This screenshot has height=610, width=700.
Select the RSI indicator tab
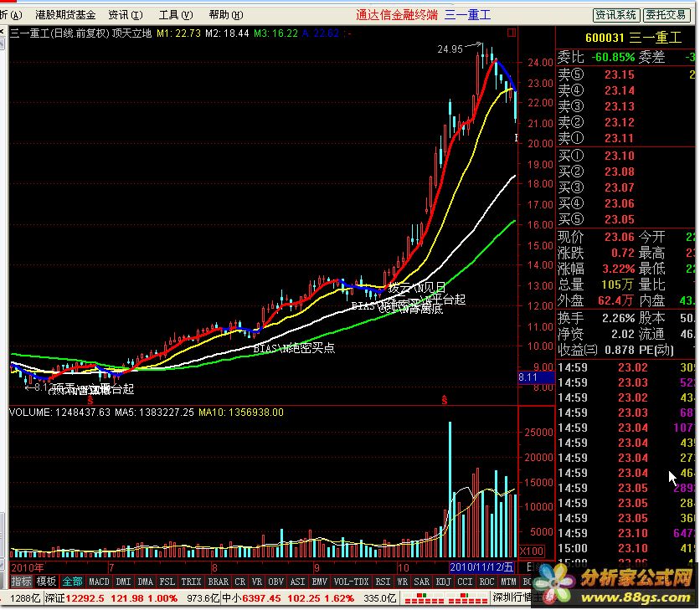[x=383, y=582]
